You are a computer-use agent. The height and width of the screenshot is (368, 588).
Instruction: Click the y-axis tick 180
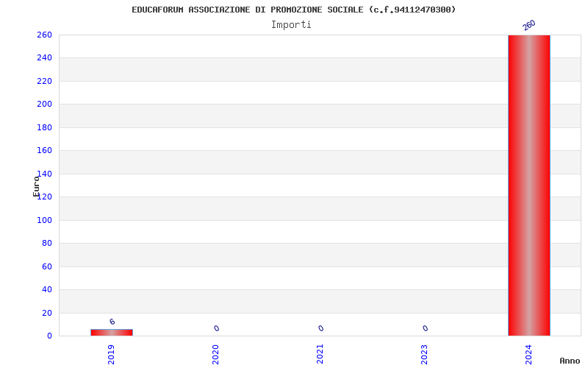click(44, 127)
